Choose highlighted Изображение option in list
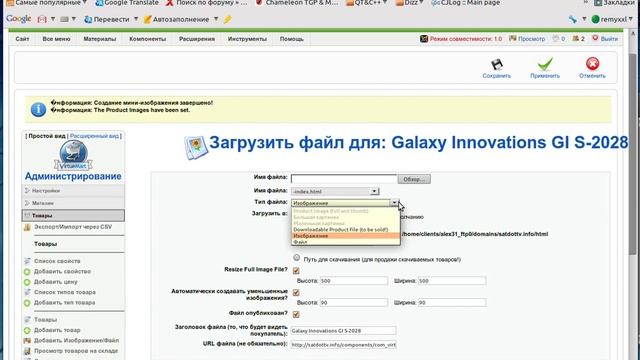The image size is (640, 360). pyautogui.click(x=346, y=236)
